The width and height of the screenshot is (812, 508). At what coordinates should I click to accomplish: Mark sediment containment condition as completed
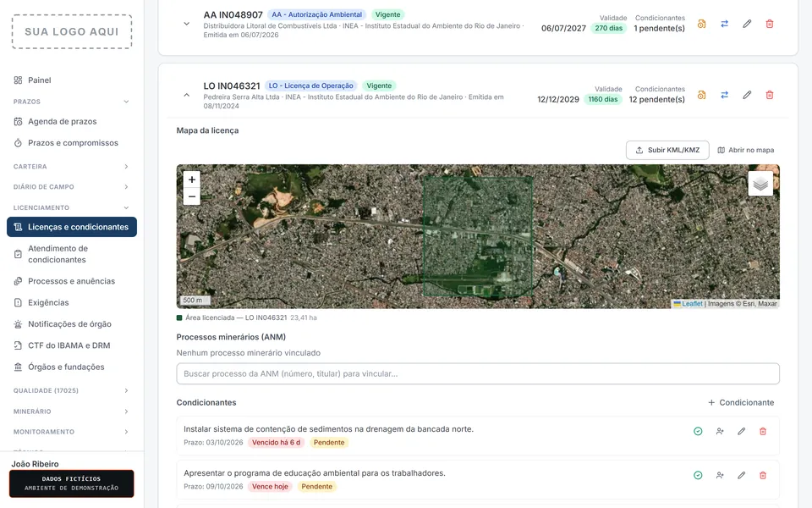698,431
